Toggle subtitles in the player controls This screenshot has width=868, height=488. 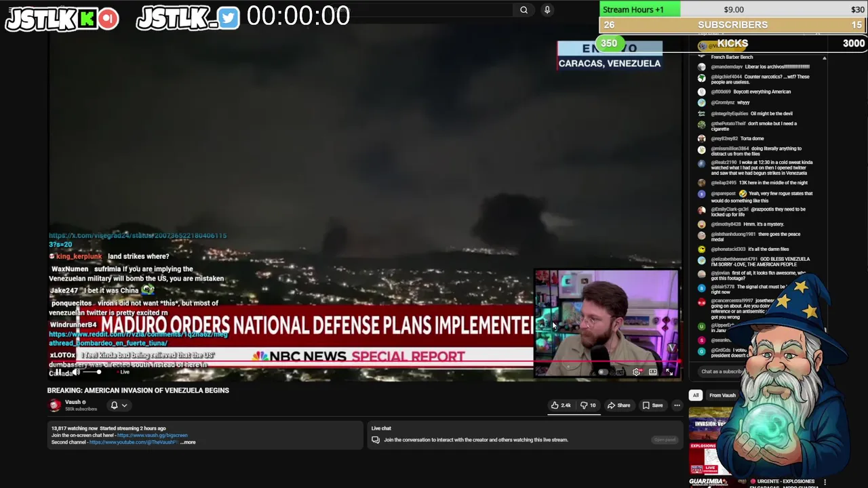coord(620,372)
